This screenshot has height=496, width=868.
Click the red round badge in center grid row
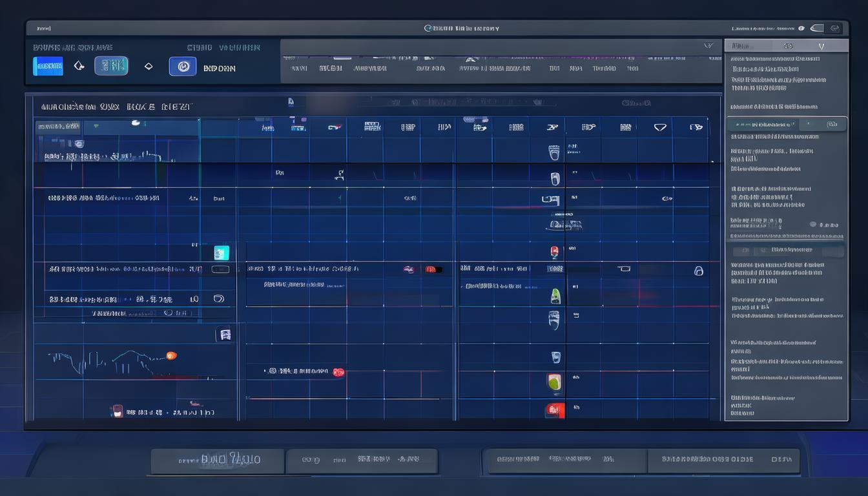338,372
